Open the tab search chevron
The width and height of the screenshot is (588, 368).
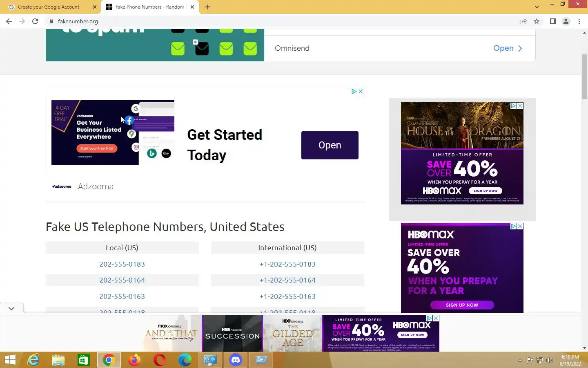tap(537, 7)
